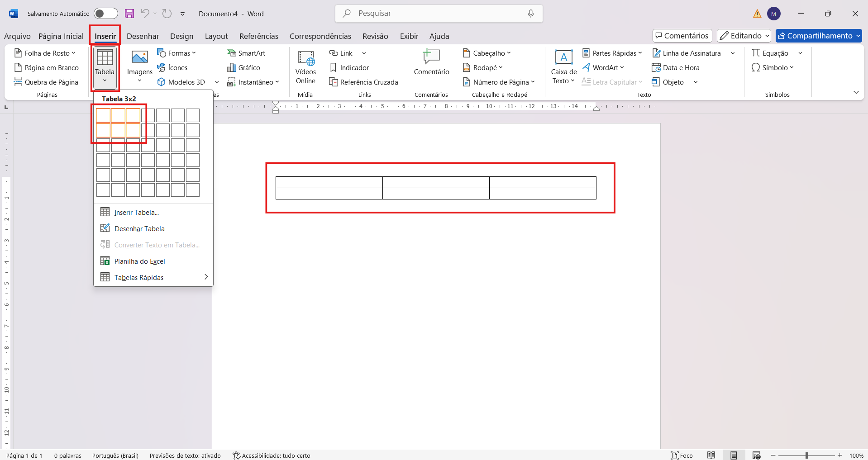Open the Número de Página dropdown
Viewport: 868px width, 460px height.
(x=499, y=82)
